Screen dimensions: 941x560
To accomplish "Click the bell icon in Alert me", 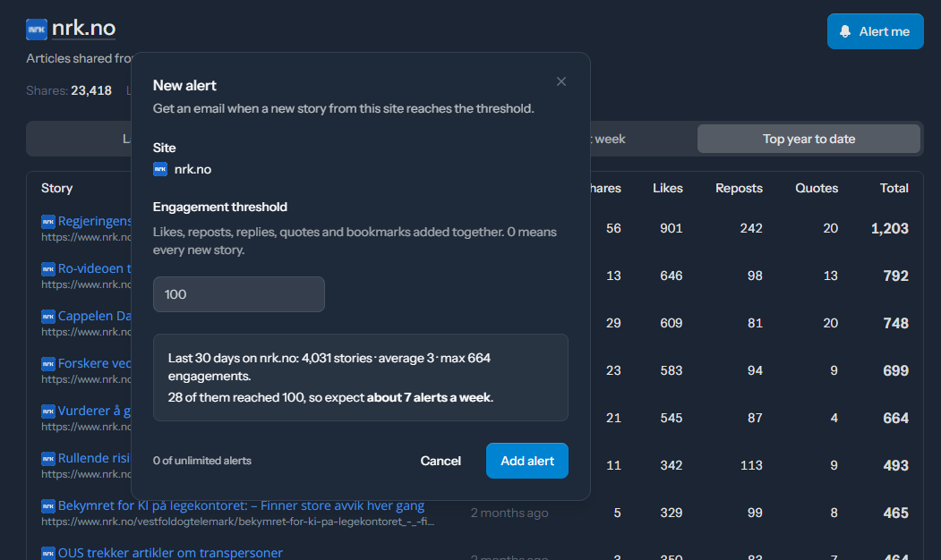I will (845, 31).
